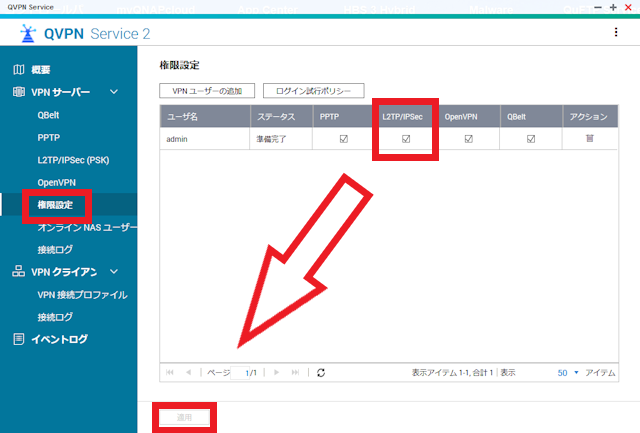The image size is (640, 433).
Task: Go to first page of table
Action: click(x=170, y=372)
